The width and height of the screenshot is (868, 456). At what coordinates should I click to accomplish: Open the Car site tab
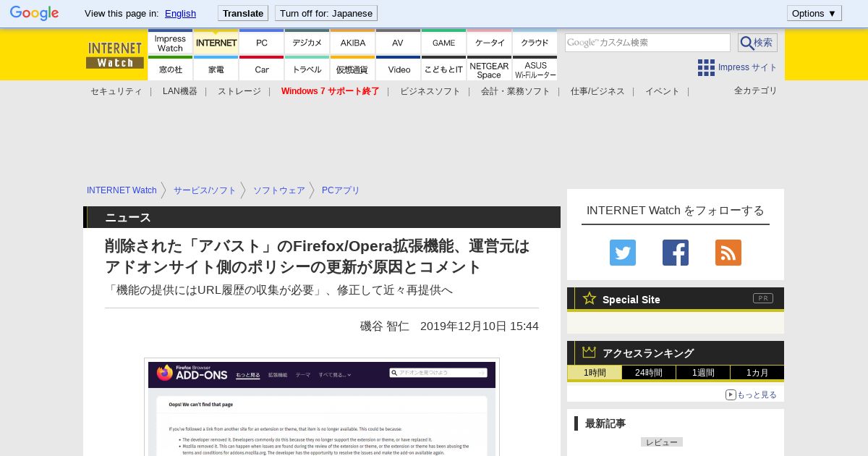click(x=262, y=69)
